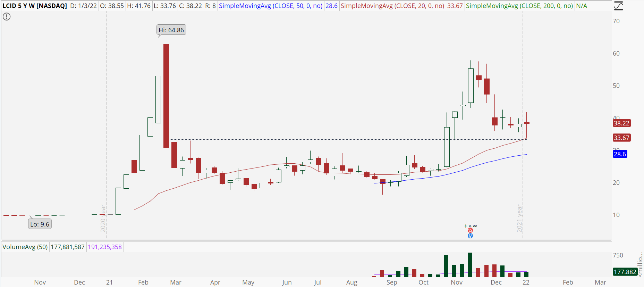
Task: Click the L: 33.76 low value
Action: [165, 6]
